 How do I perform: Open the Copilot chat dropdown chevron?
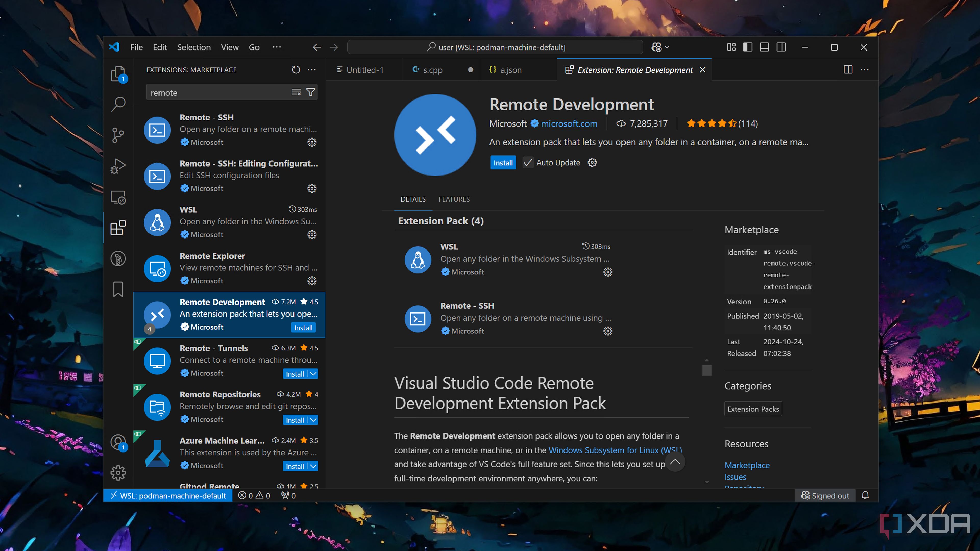pos(667,47)
